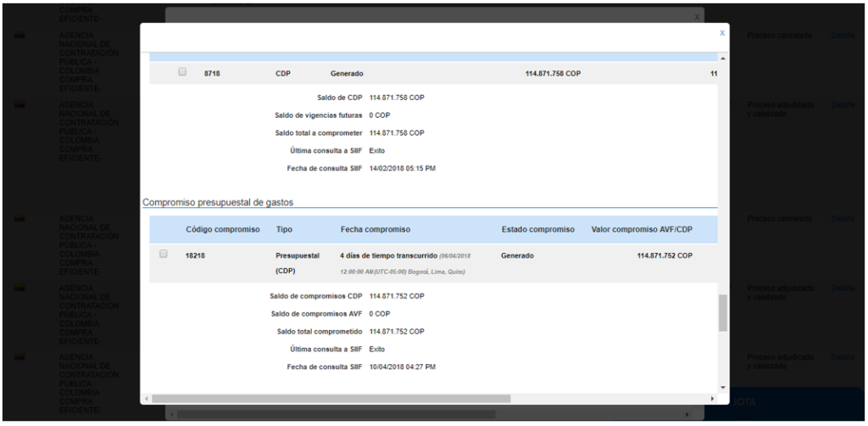Click the 18218 commitment code cell
The height and width of the screenshot is (426, 868).
(x=197, y=255)
